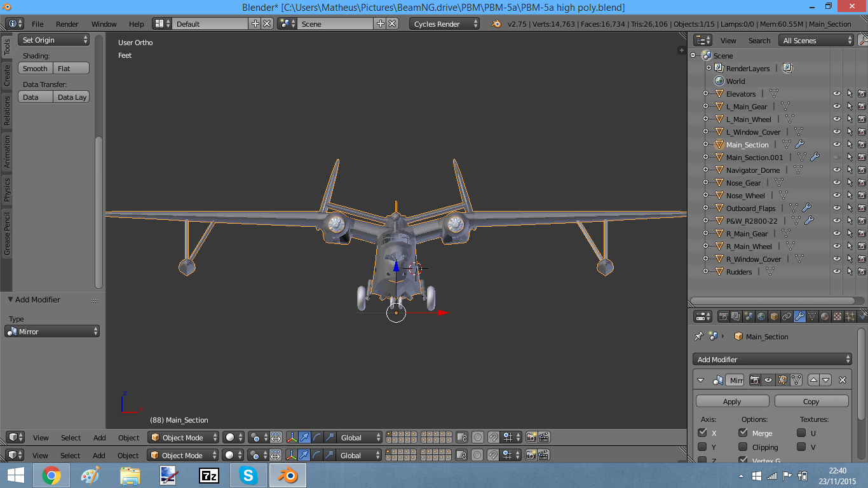Enable the Clipping option checkbox
The width and height of the screenshot is (868, 488).
743,447
